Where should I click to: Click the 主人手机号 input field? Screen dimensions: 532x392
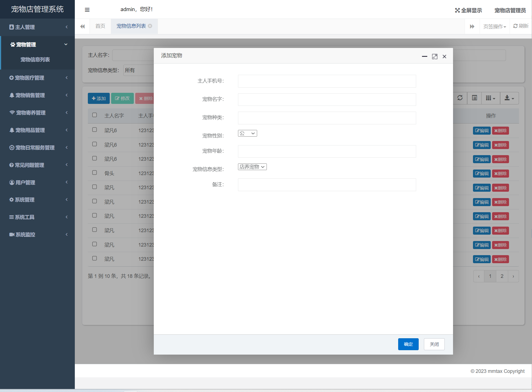tap(327, 81)
